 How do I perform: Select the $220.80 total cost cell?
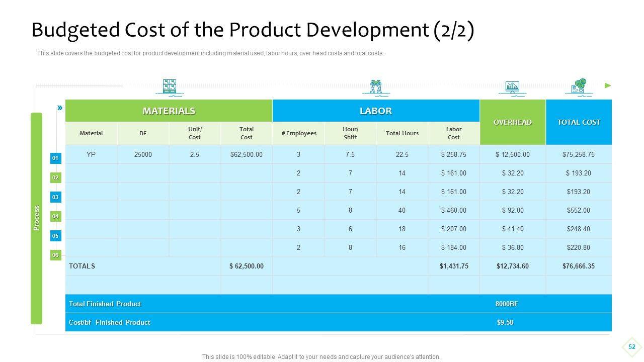579,247
